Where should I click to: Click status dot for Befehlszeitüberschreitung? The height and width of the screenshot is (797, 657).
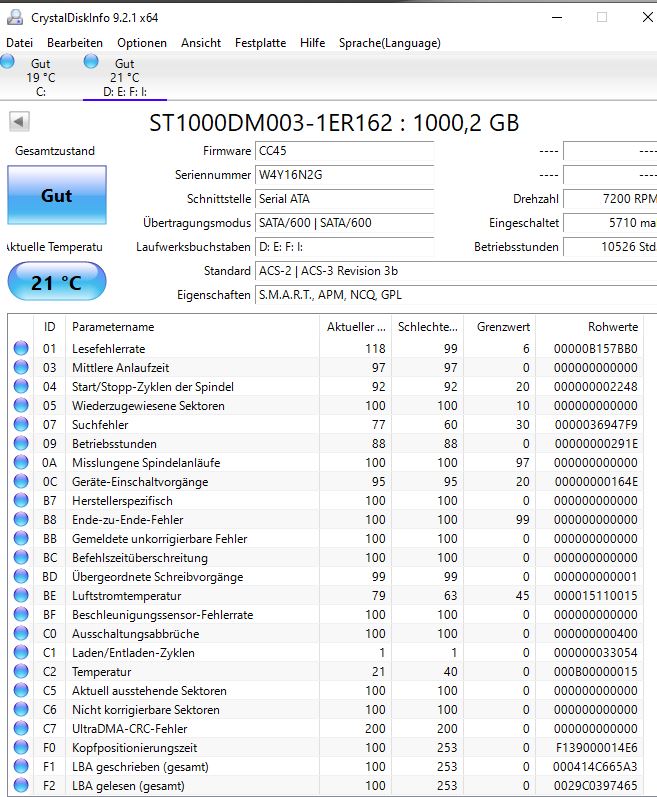coord(21,557)
